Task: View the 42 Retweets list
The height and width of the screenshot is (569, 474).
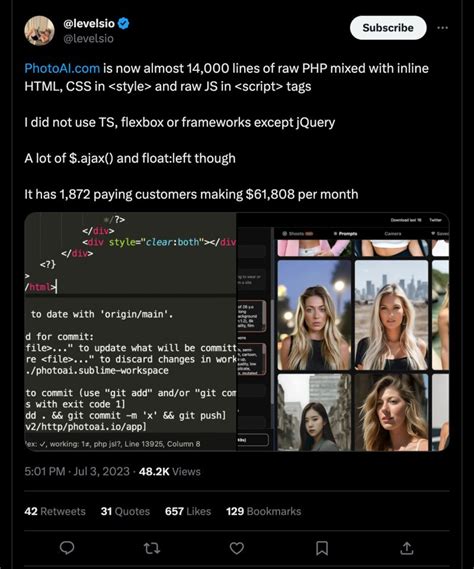Action: point(55,511)
